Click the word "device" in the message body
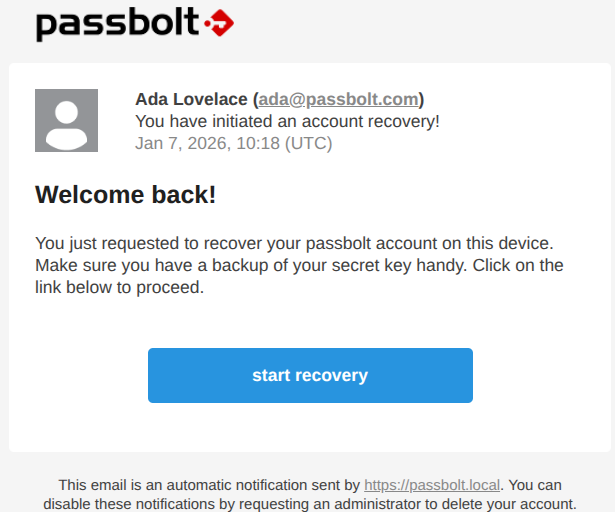This screenshot has width=615, height=512. coord(523,243)
